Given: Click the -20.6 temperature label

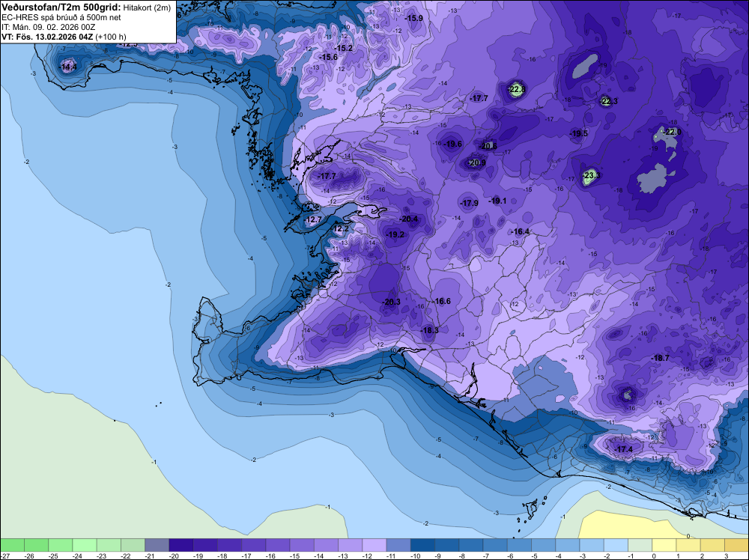Looking at the screenshot, I should coord(488,146).
